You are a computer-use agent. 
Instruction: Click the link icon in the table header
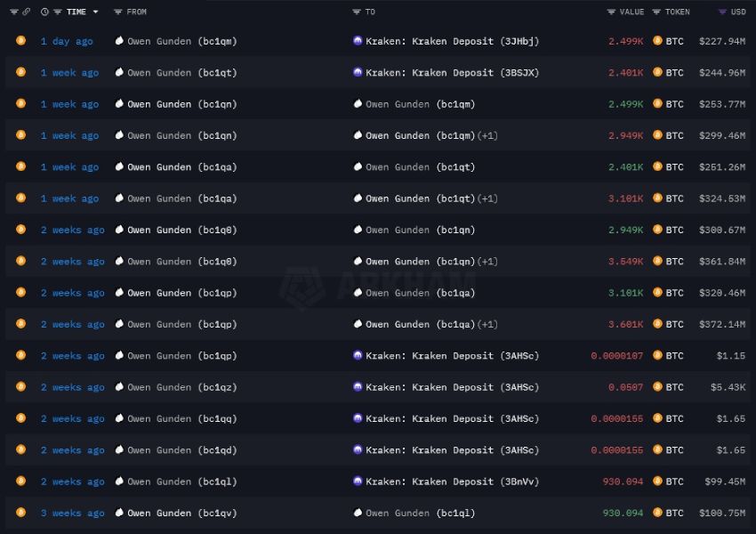tap(27, 12)
